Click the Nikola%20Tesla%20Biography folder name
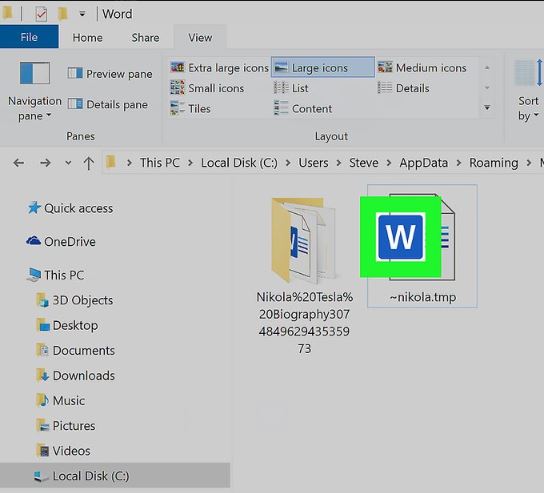 (304, 323)
